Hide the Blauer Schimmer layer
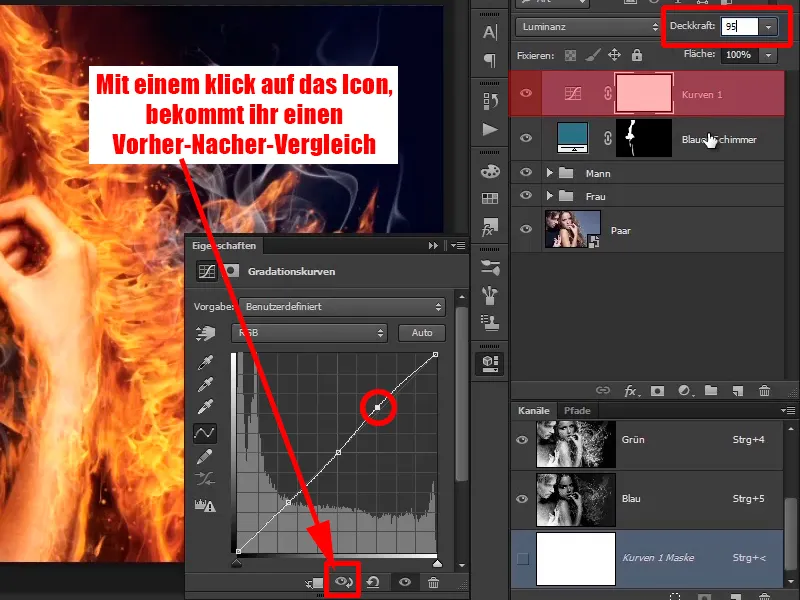The image size is (800, 600). (x=526, y=138)
